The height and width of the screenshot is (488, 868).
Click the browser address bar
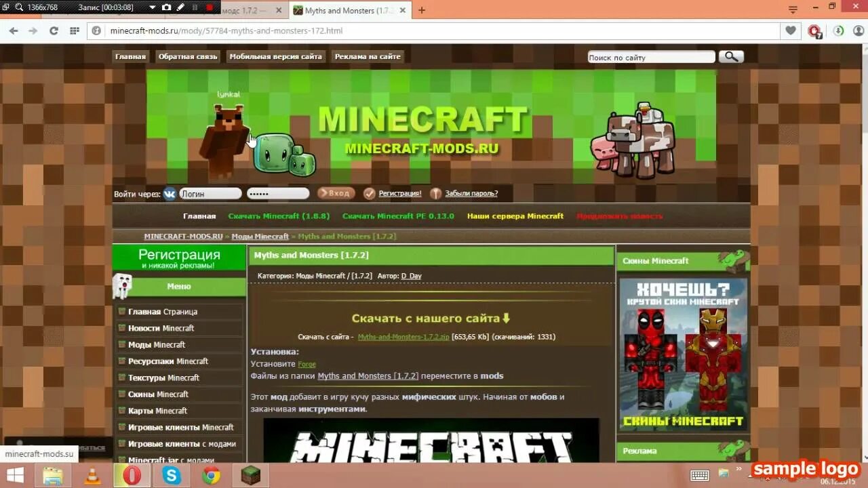coord(434,30)
